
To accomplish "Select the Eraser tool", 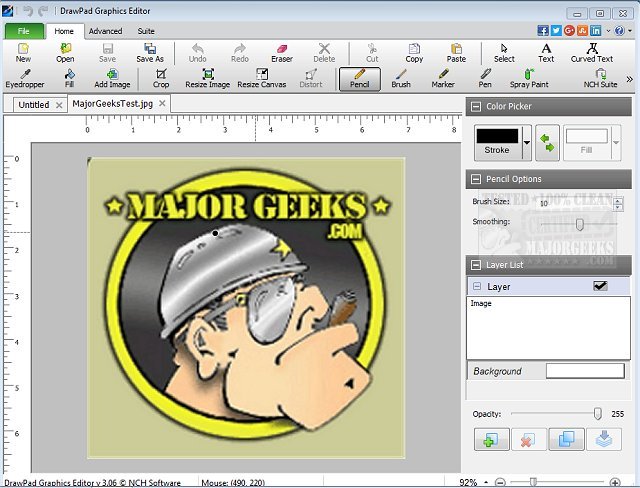I will 282,53.
